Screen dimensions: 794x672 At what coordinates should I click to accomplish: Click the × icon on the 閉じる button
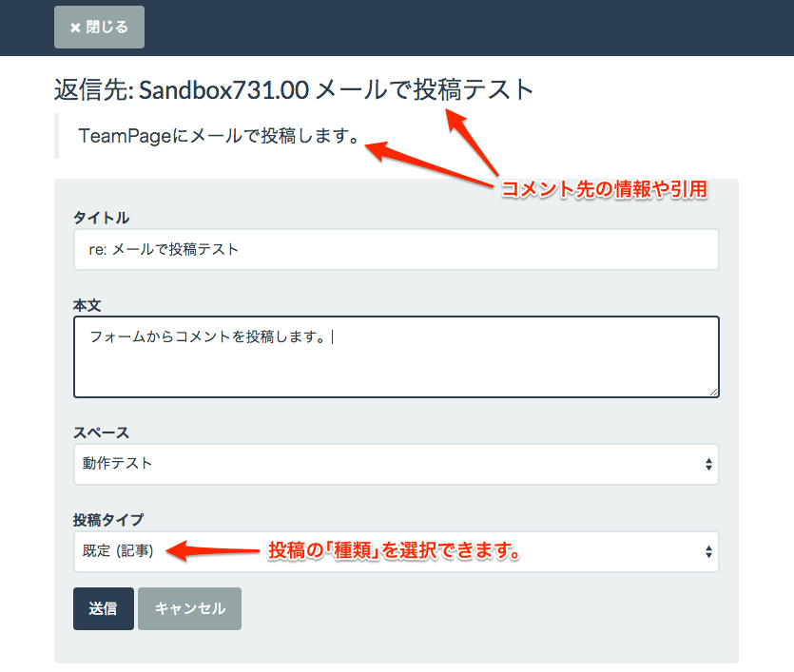coord(75,28)
